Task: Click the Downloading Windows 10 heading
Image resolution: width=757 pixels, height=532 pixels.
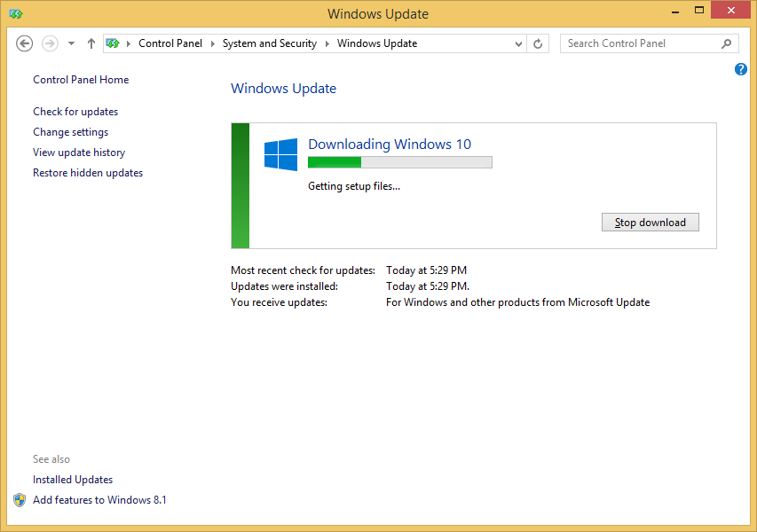Action: tap(390, 145)
